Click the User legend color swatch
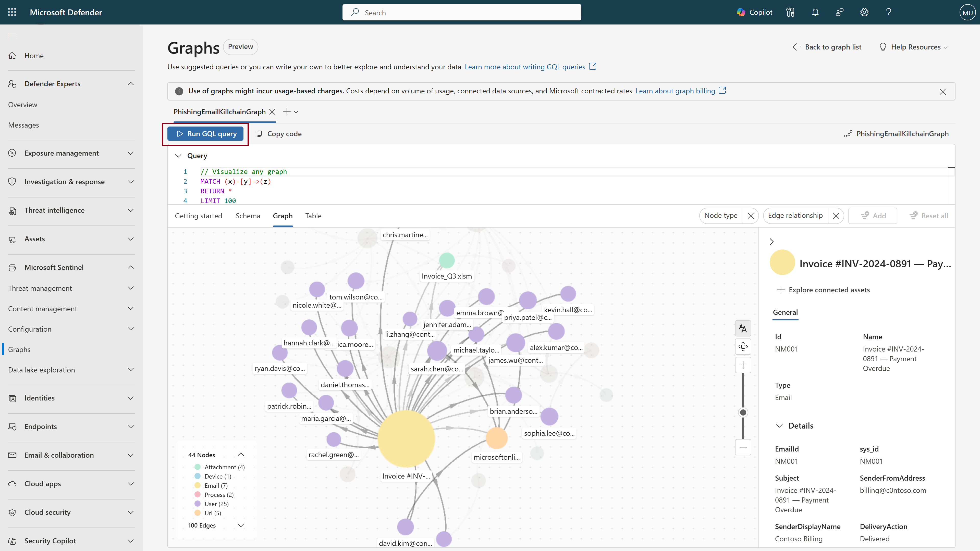 [198, 504]
